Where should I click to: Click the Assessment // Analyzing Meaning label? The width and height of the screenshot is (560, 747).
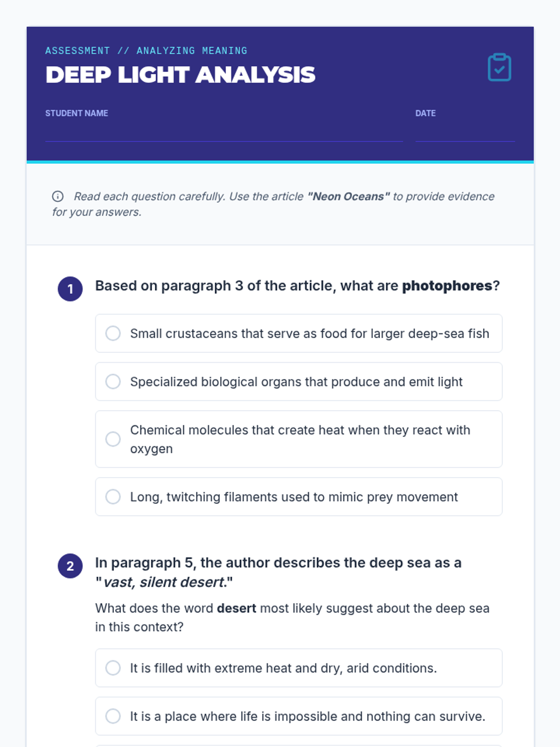(x=146, y=50)
